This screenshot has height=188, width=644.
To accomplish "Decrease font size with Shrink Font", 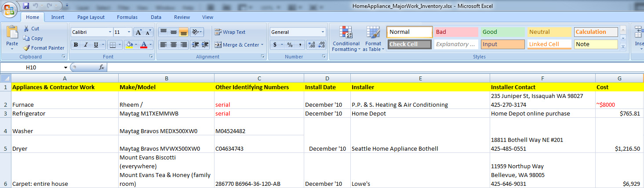I will [x=149, y=32].
